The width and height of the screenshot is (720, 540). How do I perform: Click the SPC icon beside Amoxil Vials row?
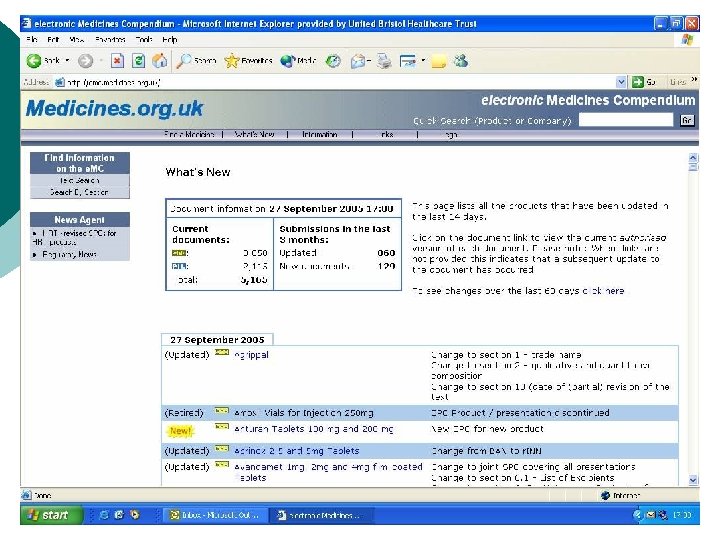(222, 411)
